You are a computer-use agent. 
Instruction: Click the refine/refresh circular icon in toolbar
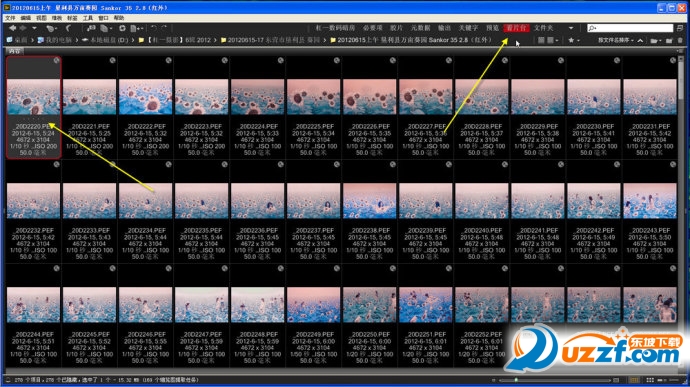pos(122,28)
